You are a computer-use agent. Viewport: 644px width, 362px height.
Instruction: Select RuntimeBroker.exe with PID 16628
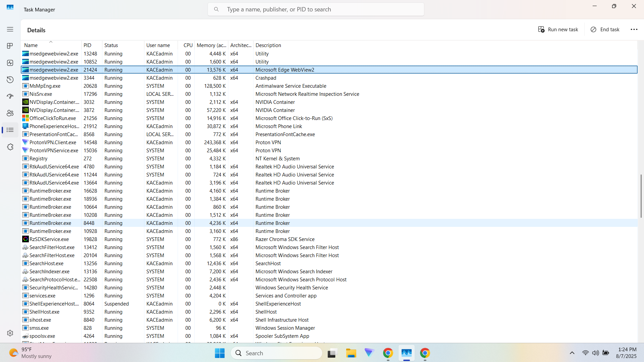[329, 191]
